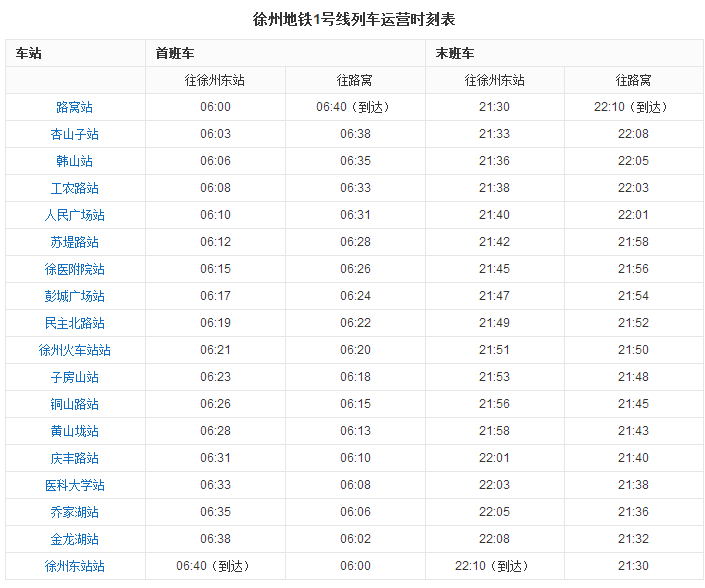The image size is (705, 588).
Task: Click 06:33 in 医科大学站 row
Action: (x=215, y=485)
